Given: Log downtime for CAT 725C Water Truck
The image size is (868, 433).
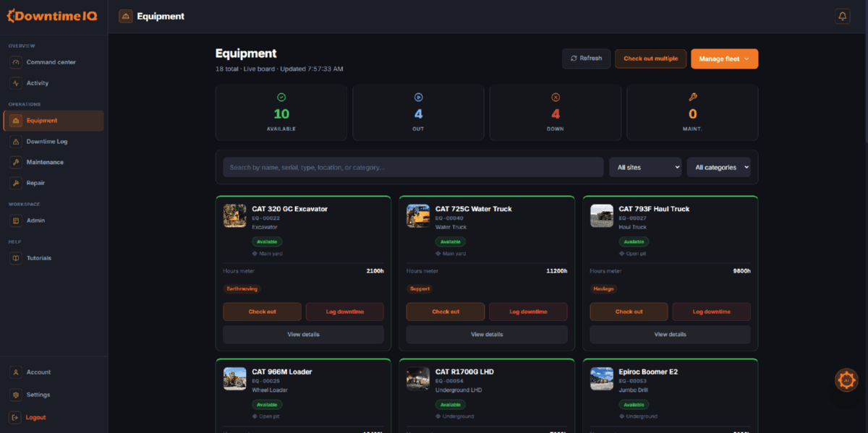Looking at the screenshot, I should coord(528,312).
